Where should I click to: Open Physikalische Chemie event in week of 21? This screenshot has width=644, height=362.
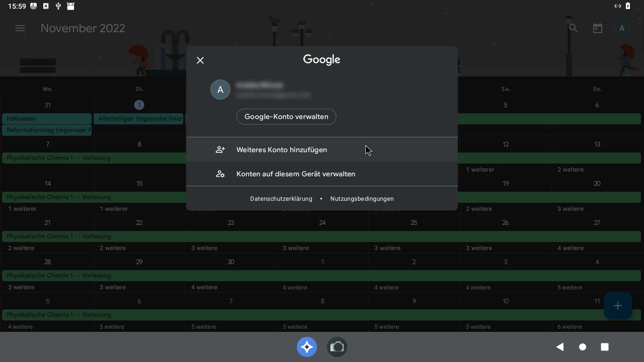coord(321,236)
